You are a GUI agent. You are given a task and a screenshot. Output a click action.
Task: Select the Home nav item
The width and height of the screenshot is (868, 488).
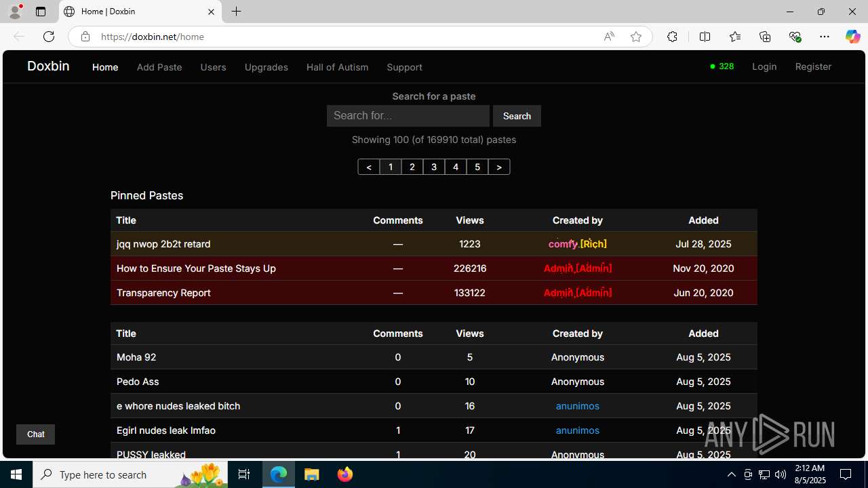[105, 67]
